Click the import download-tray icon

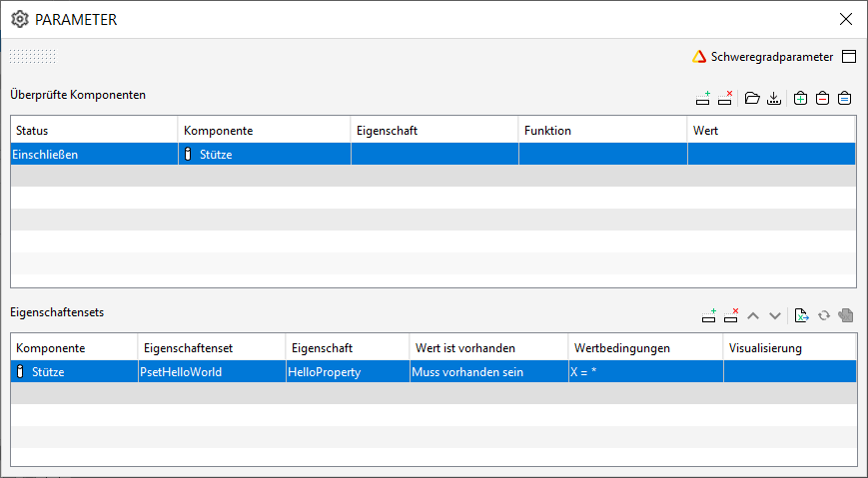pos(774,99)
